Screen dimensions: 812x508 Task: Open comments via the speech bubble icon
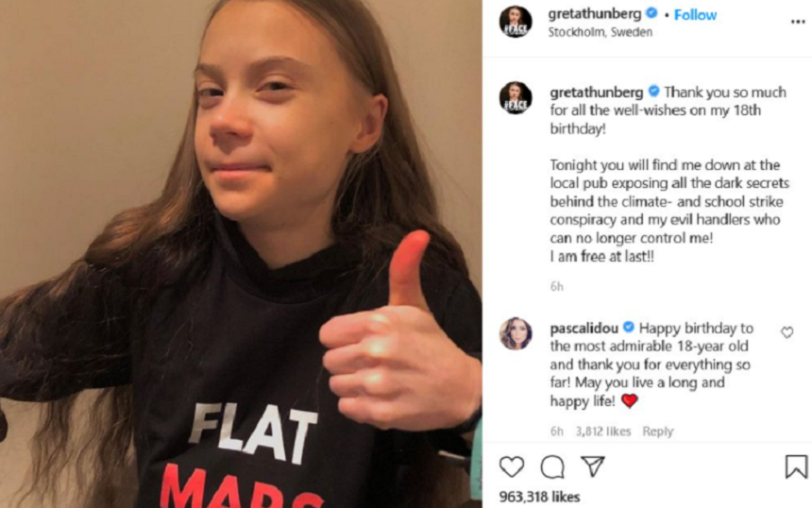[x=552, y=466]
